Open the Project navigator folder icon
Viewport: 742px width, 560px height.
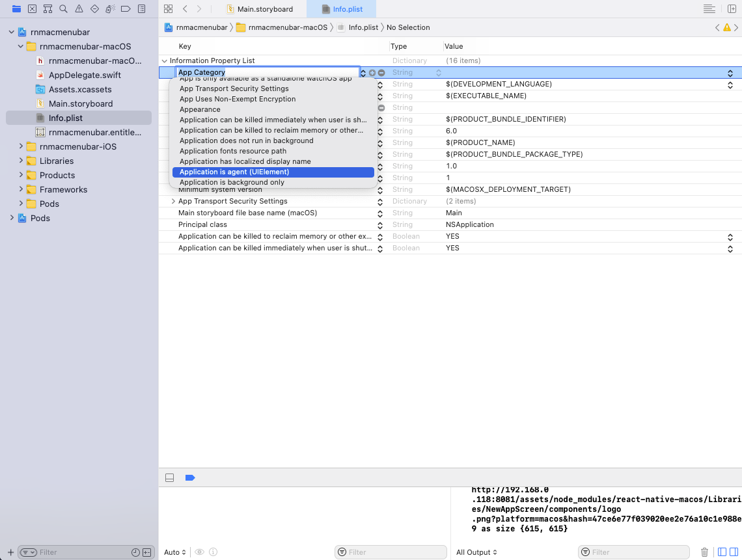point(16,8)
